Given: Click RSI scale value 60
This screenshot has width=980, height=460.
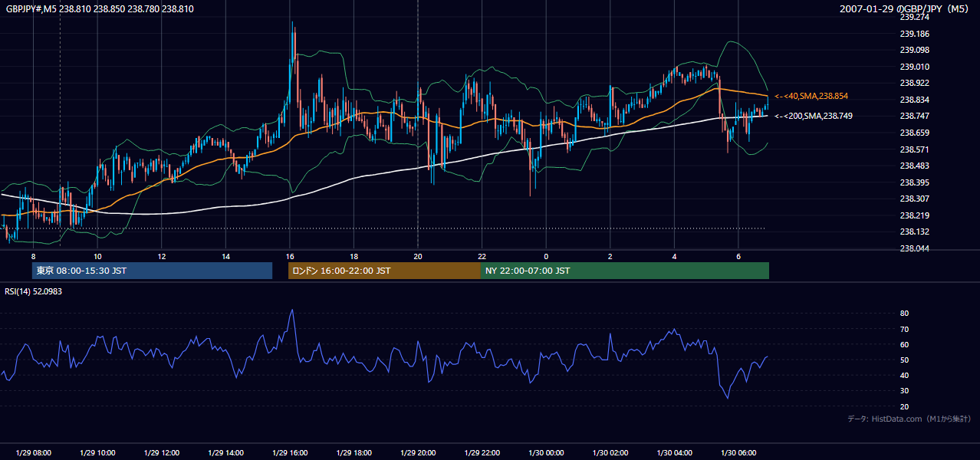Looking at the screenshot, I should point(904,344).
